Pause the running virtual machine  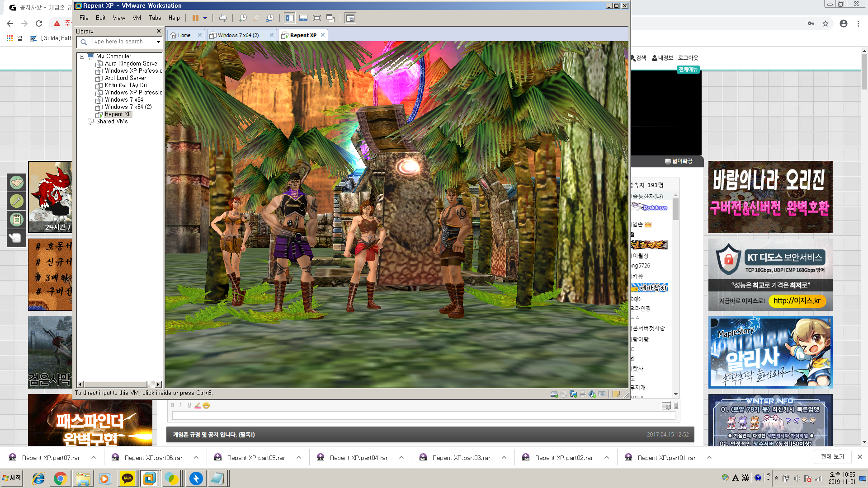(195, 18)
